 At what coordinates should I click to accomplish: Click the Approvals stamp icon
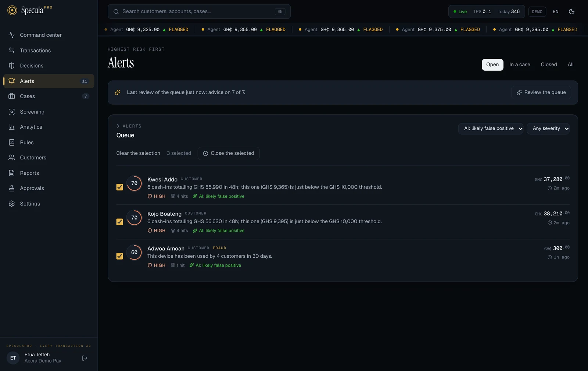click(x=12, y=188)
